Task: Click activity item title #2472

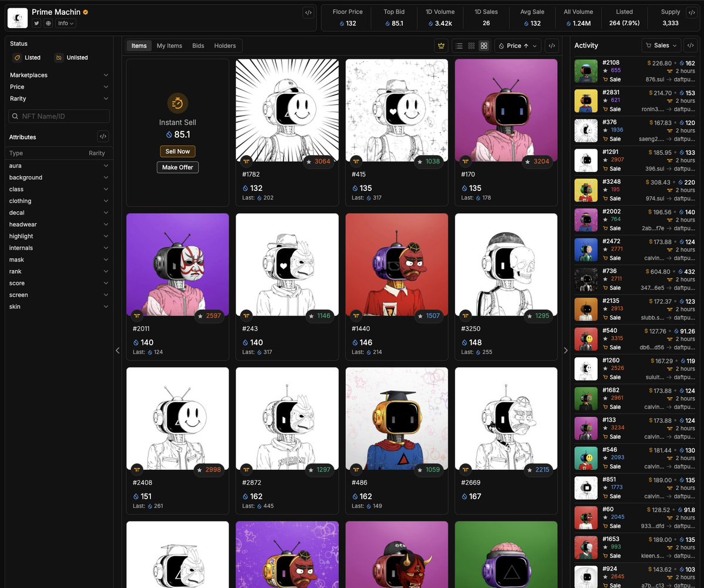Action: tap(611, 241)
